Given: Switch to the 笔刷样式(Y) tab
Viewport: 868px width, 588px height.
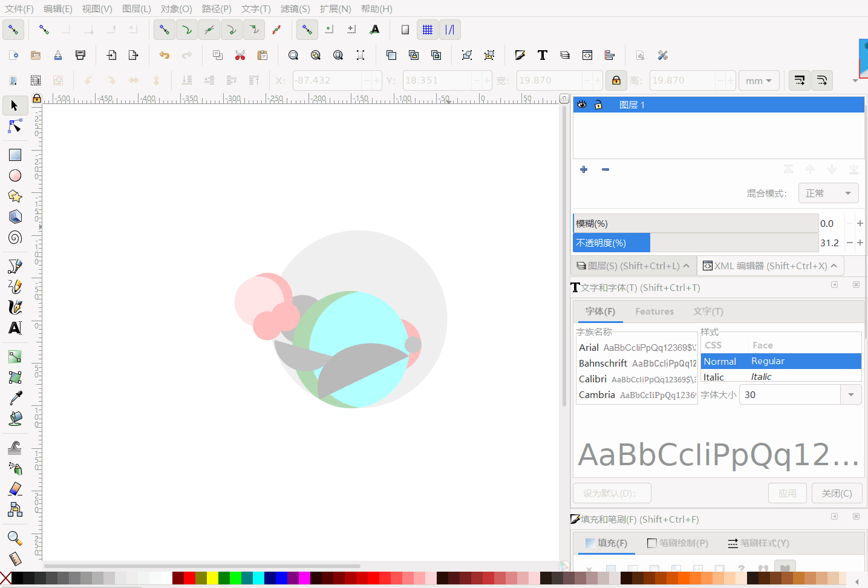Looking at the screenshot, I should tap(759, 543).
